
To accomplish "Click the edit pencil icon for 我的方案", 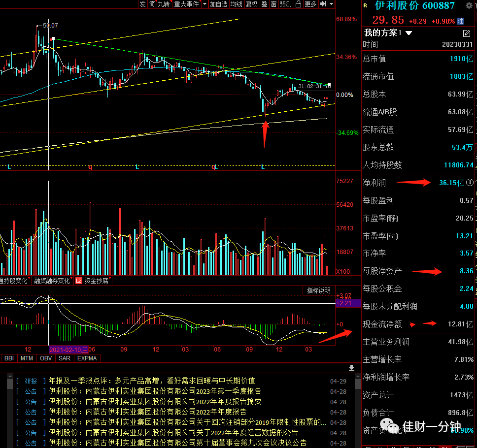I will tap(466, 33).
